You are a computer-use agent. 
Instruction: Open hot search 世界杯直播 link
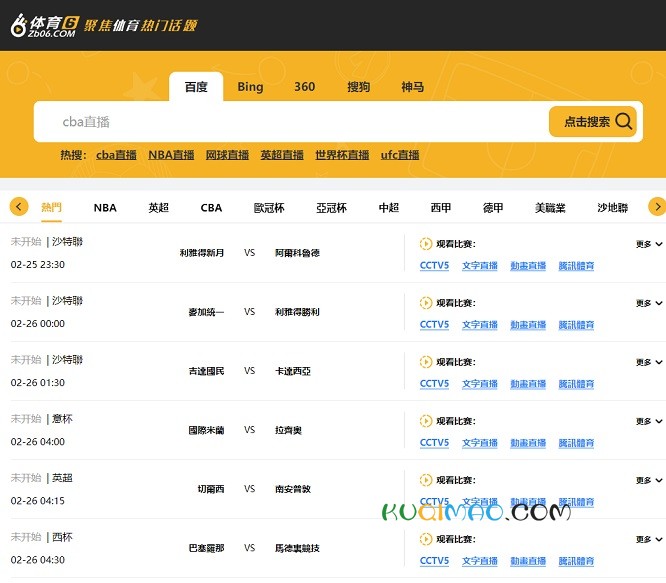pos(342,155)
